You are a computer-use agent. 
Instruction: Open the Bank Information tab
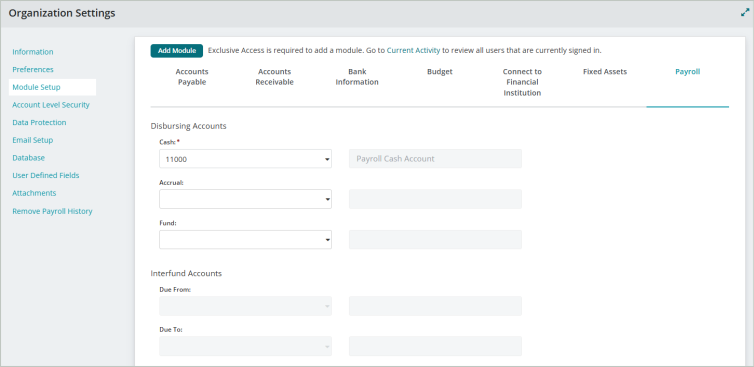357,77
